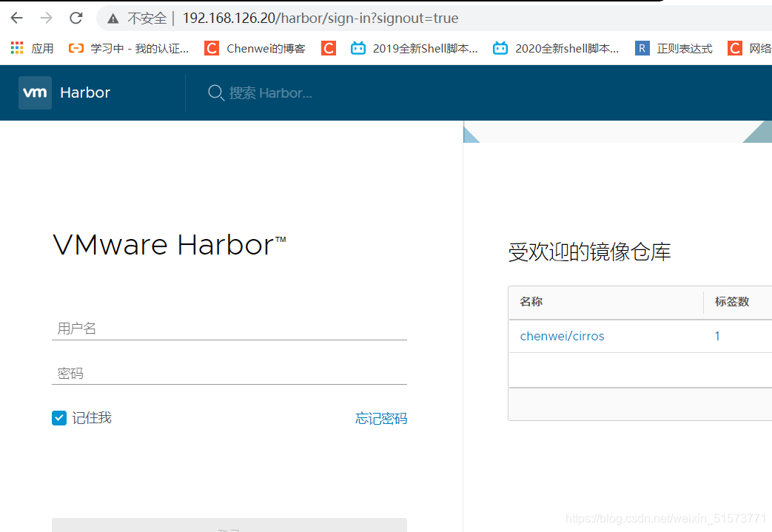Open the Apps grid bookmark icon
Screen dimensions: 772x532
(17, 48)
